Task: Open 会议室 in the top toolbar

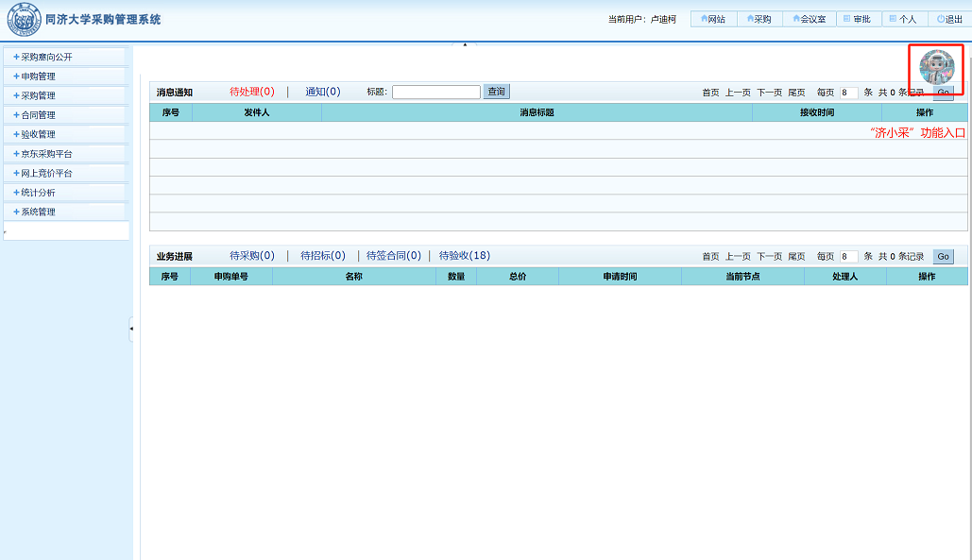Action: coord(809,19)
